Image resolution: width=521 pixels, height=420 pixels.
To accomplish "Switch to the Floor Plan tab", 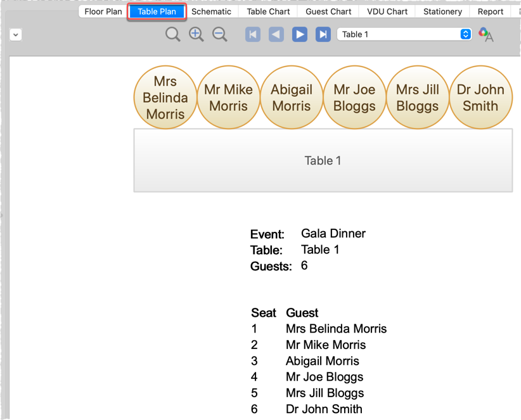I will pos(102,11).
